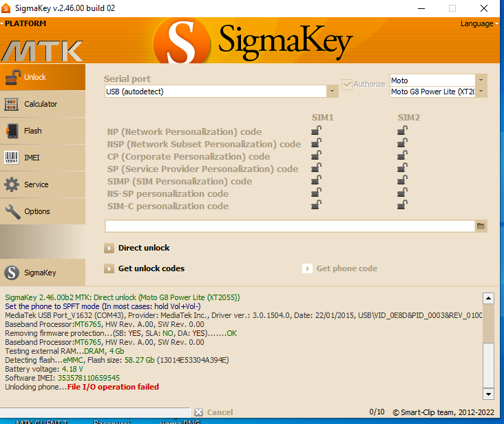Click the Cancel button
The image size is (504, 424).
tap(213, 412)
